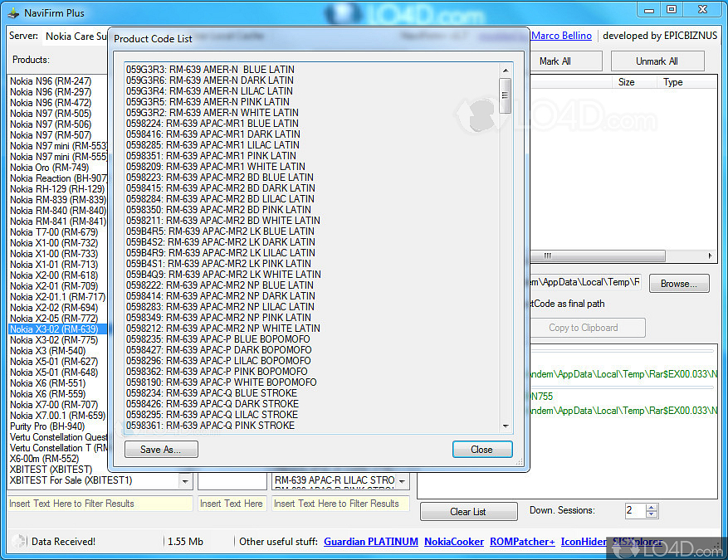
Task: Click the Down. Sessions number field
Action: tap(635, 511)
